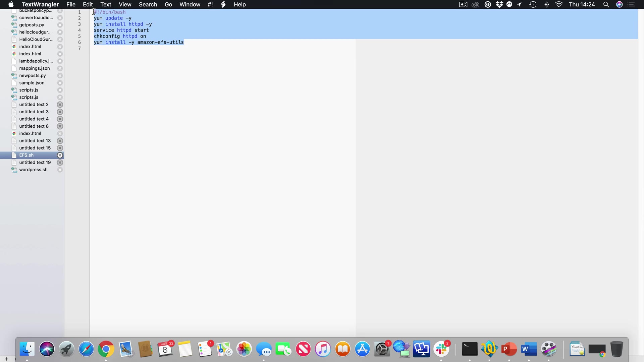Place cursor on empty line 7

[x=134, y=48]
